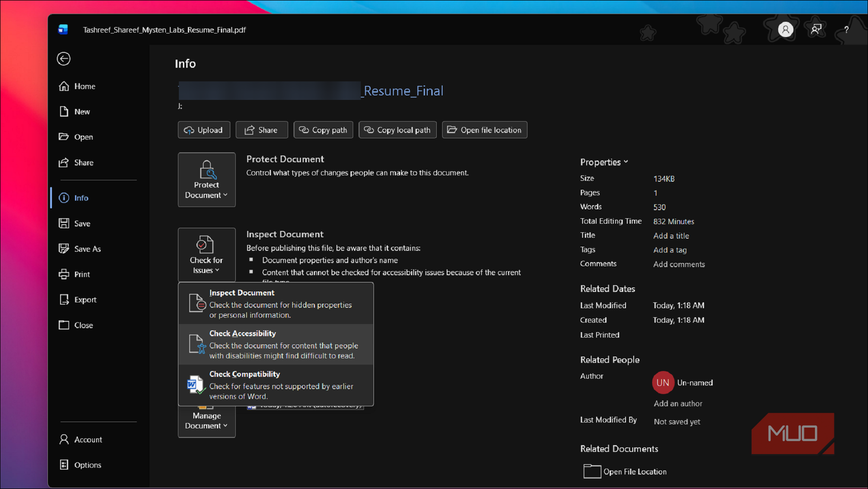Click Open file location button
This screenshot has height=489, width=868.
485,130
